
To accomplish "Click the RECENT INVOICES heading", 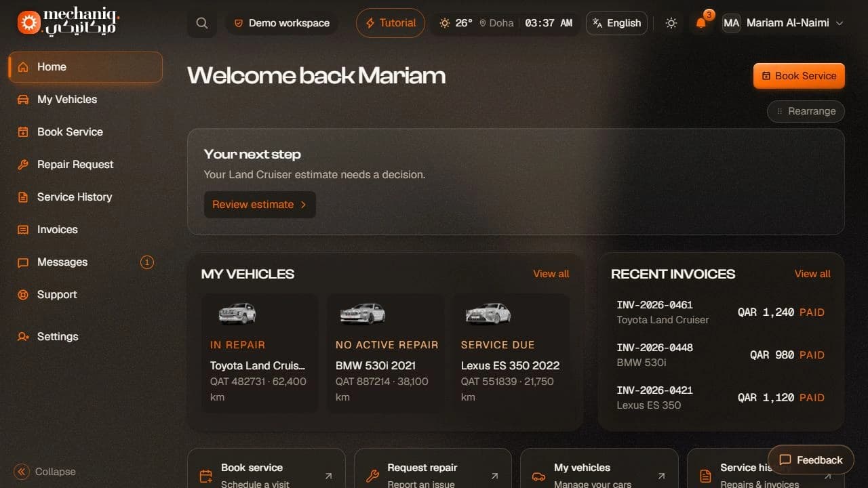I will point(673,274).
